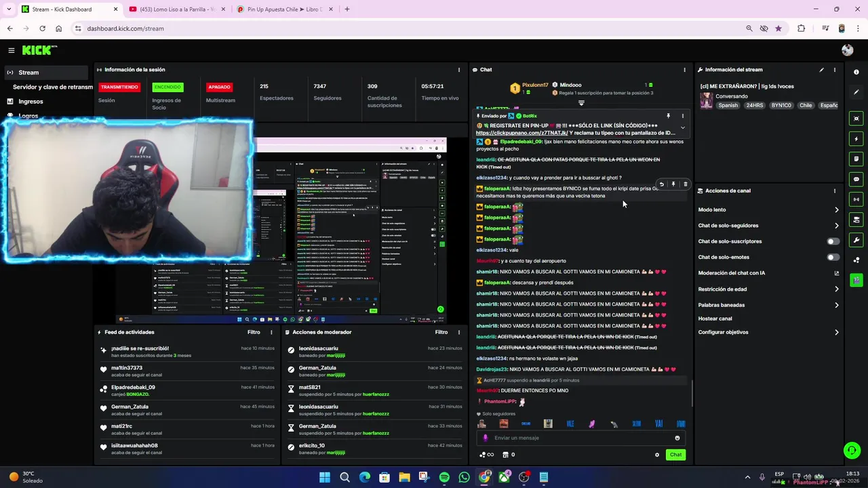Viewport: 868px width, 488px height.
Task: Click the browser address bar
Action: [x=407, y=28]
